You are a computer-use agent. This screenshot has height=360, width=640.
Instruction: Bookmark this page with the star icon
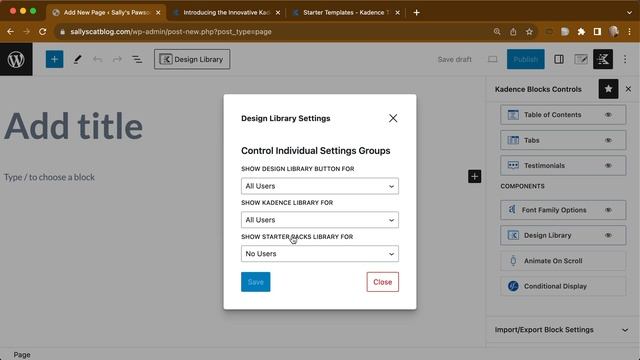pyautogui.click(x=529, y=31)
